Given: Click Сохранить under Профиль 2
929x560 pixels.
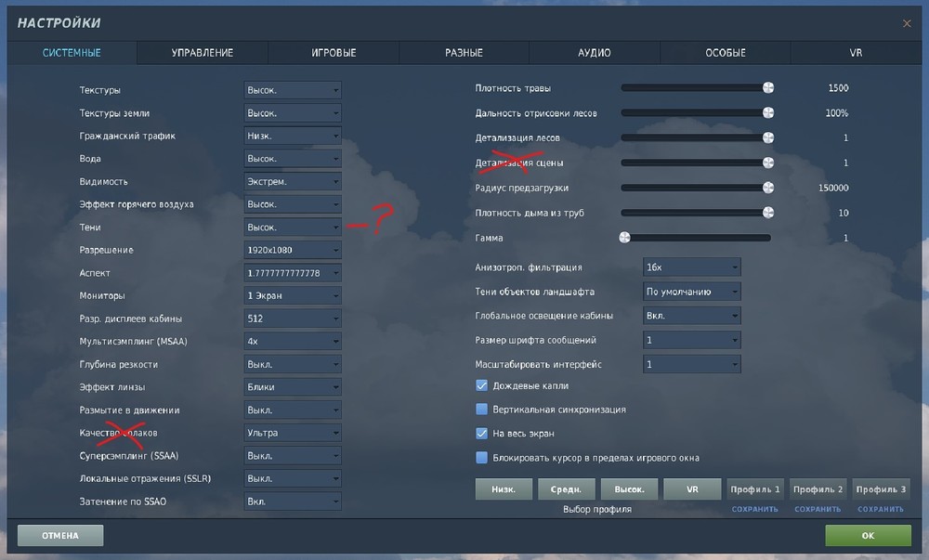Looking at the screenshot, I should (x=818, y=509).
